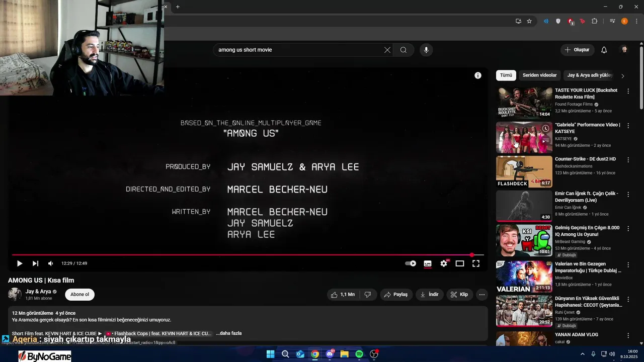Open the Windows Start menu
Viewport: 644px width, 362px height.
(270, 354)
